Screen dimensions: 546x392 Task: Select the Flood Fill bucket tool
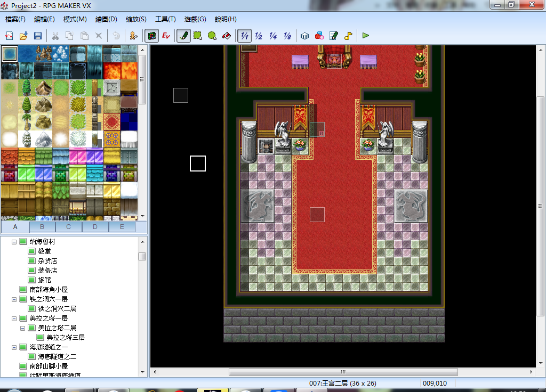click(x=226, y=36)
